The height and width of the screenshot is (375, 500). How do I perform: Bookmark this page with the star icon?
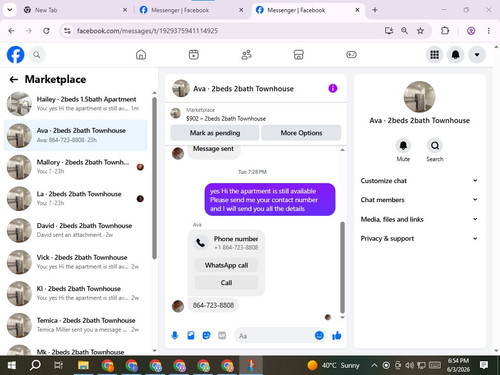(x=420, y=31)
